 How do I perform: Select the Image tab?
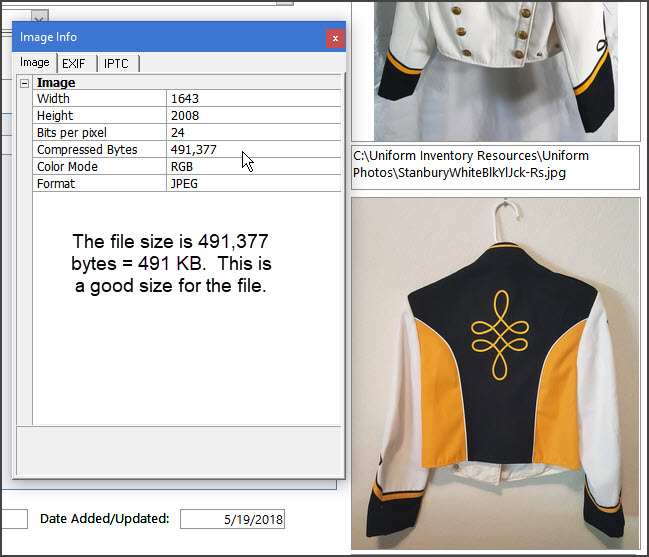35,63
